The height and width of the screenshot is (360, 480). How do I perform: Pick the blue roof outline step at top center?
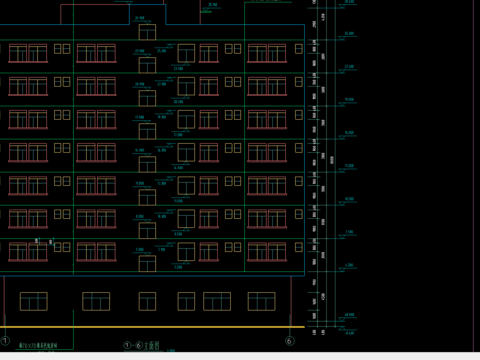[x=147, y=14]
